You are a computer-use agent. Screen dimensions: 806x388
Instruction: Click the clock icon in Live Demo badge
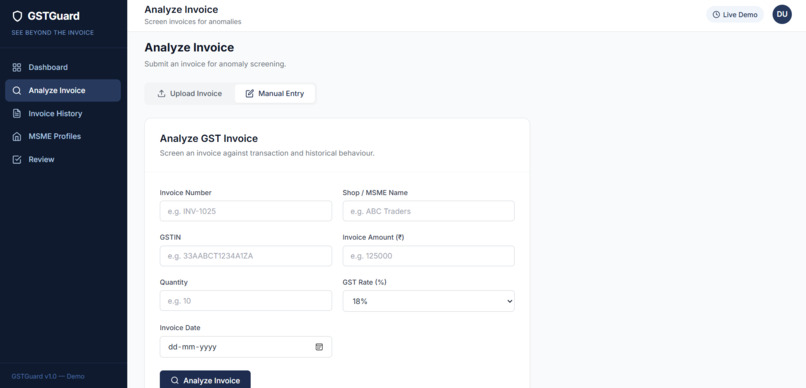[716, 15]
